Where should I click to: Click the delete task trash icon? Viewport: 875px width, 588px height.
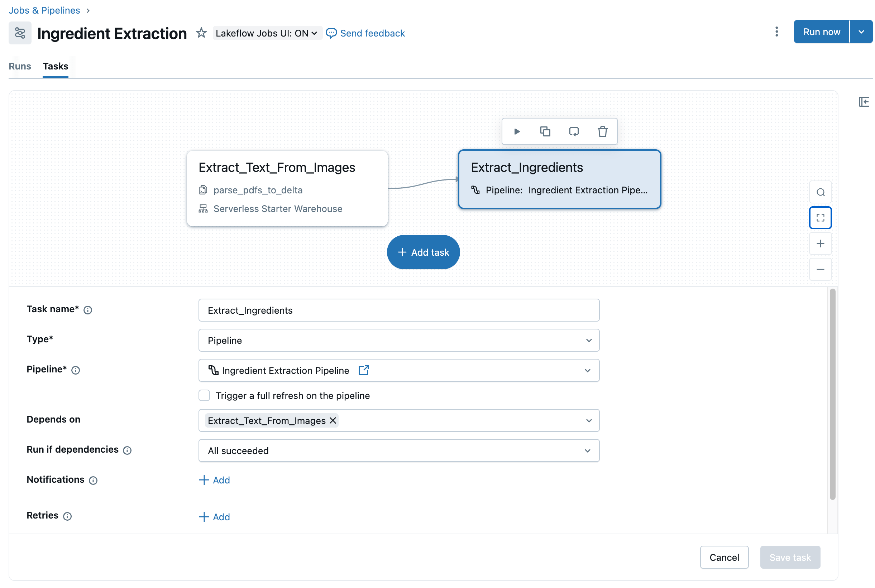(602, 132)
